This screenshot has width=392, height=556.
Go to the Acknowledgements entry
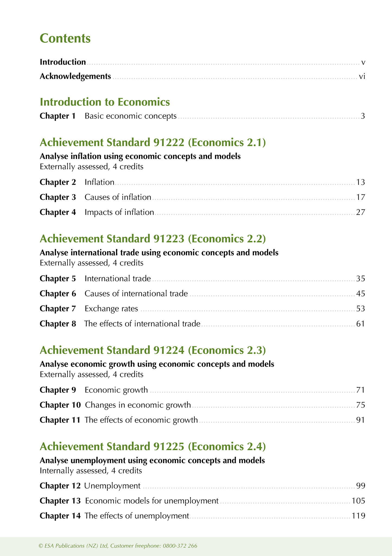(75, 76)
